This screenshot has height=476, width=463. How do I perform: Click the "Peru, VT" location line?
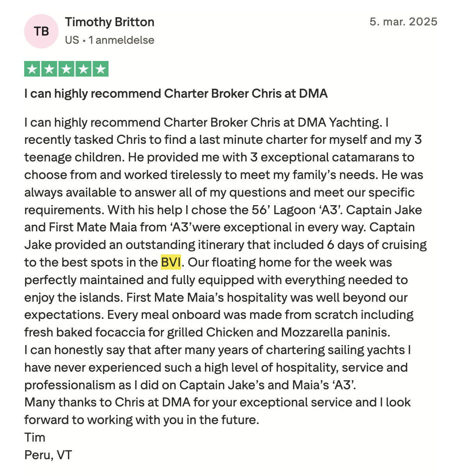48,455
